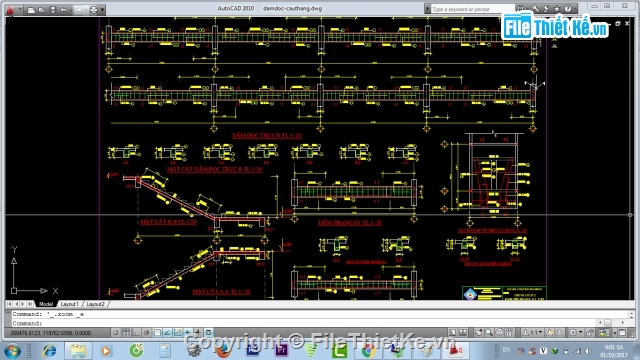The image size is (640, 360).
Task: Open the Subscription Center wrench icon
Action: (535, 9)
